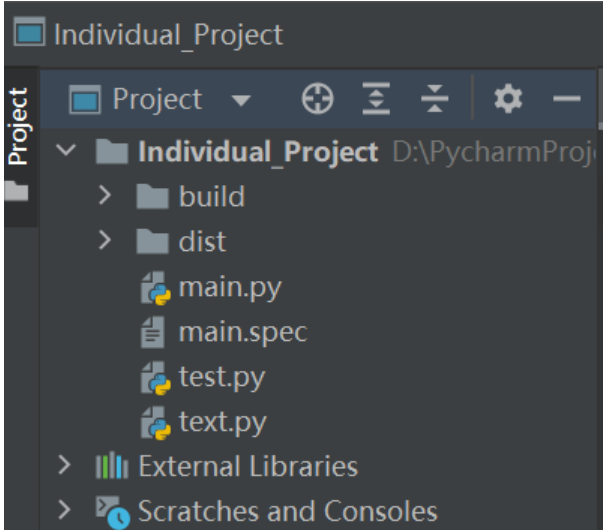Expand the build folder chevron
Screen dimensions: 607x530
tap(105, 195)
